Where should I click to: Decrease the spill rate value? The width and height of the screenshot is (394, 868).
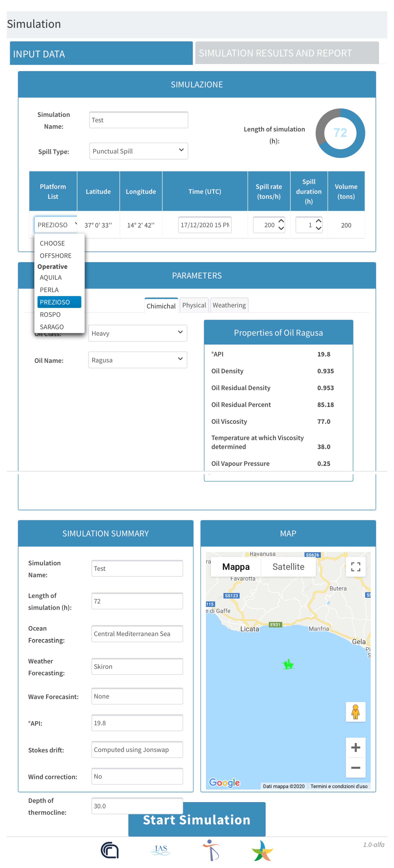pyautogui.click(x=281, y=228)
